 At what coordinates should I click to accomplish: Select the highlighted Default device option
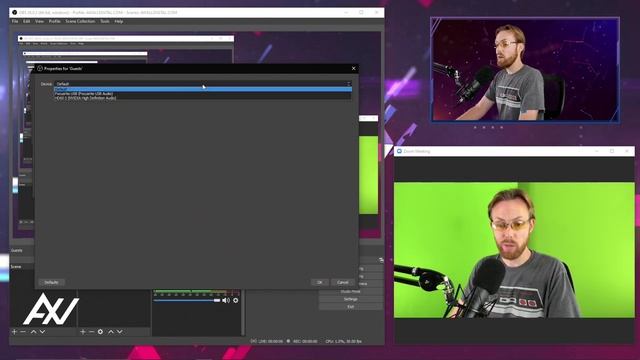[x=203, y=89]
